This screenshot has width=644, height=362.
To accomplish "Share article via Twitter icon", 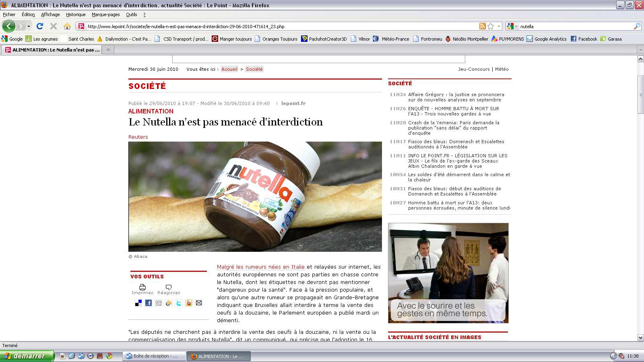I will click(x=179, y=303).
